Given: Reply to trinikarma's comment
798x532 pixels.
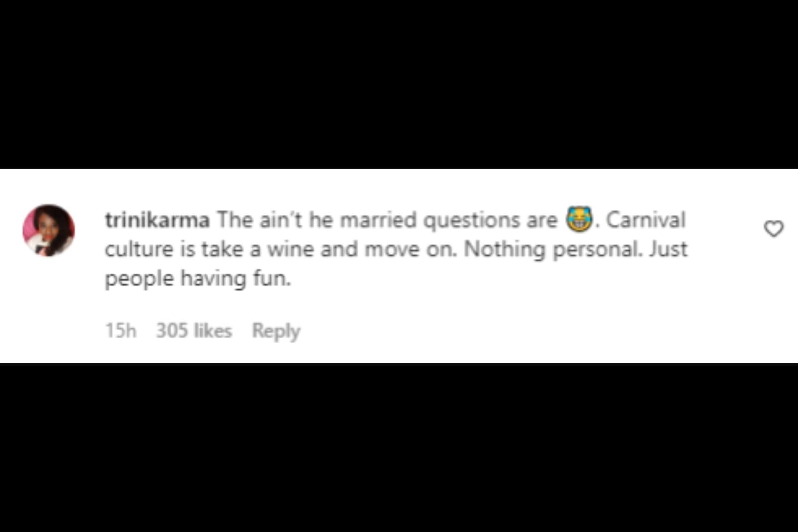Looking at the screenshot, I should tap(276, 330).
